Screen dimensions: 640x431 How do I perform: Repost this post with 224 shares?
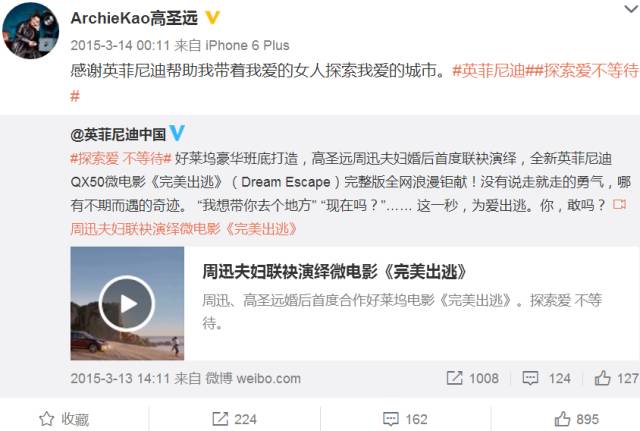point(235,419)
